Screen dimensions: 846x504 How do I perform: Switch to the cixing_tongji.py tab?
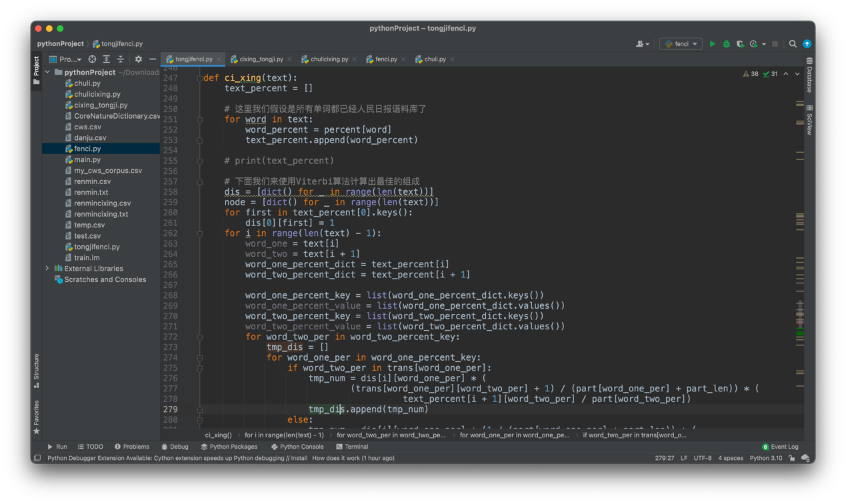[261, 59]
